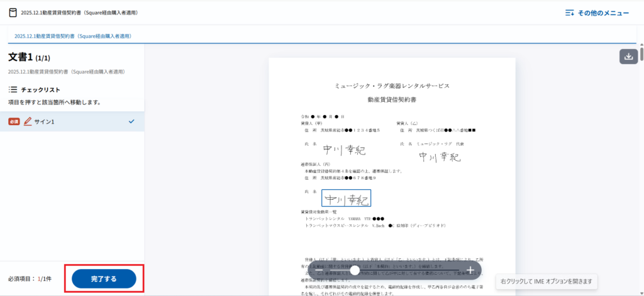Click the zoom slider handle
The image size is (644, 296).
355,270
